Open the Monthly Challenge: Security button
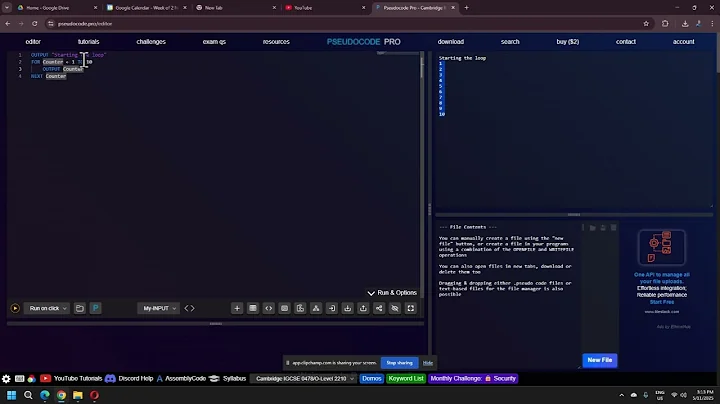 (x=473, y=379)
